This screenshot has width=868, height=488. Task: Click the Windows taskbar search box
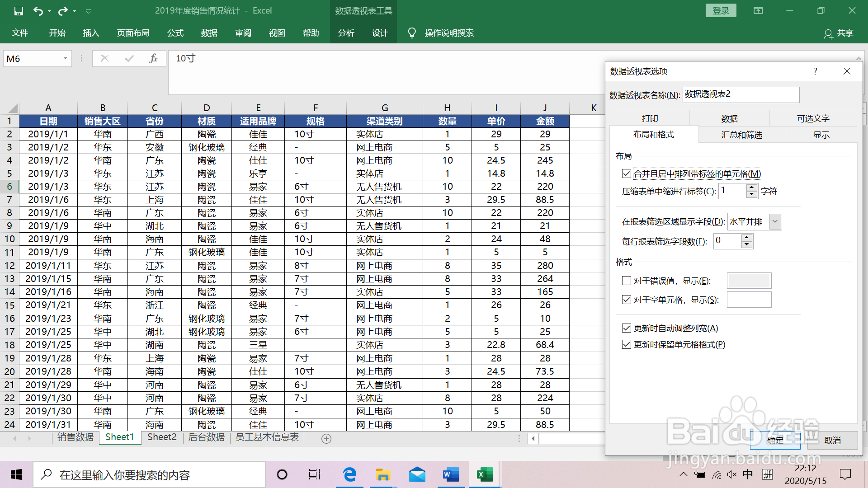(x=149, y=474)
